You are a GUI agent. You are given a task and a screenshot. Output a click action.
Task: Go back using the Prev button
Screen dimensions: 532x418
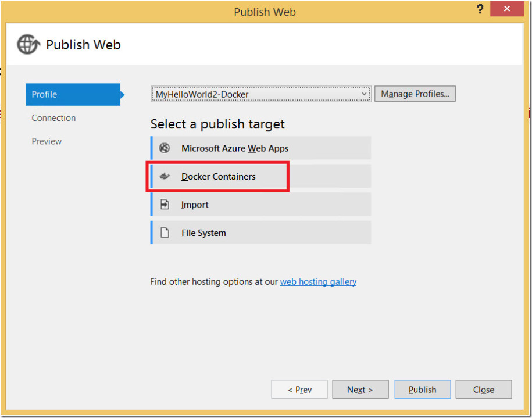tap(299, 390)
